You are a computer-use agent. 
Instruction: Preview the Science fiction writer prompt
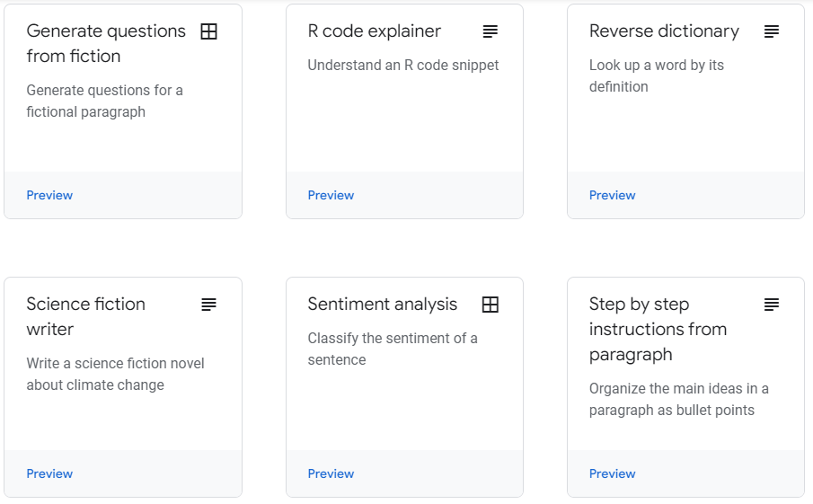coord(49,474)
